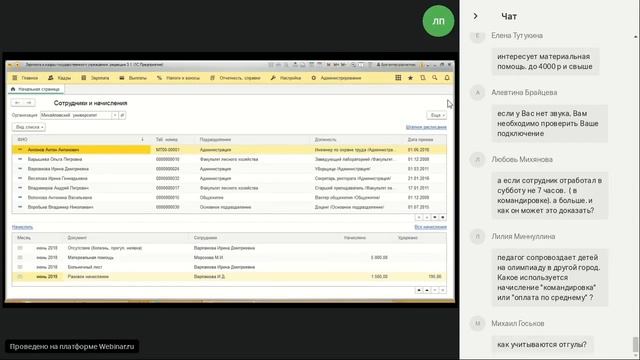
Task: Jump to end of the employee list
Action: click(443, 218)
